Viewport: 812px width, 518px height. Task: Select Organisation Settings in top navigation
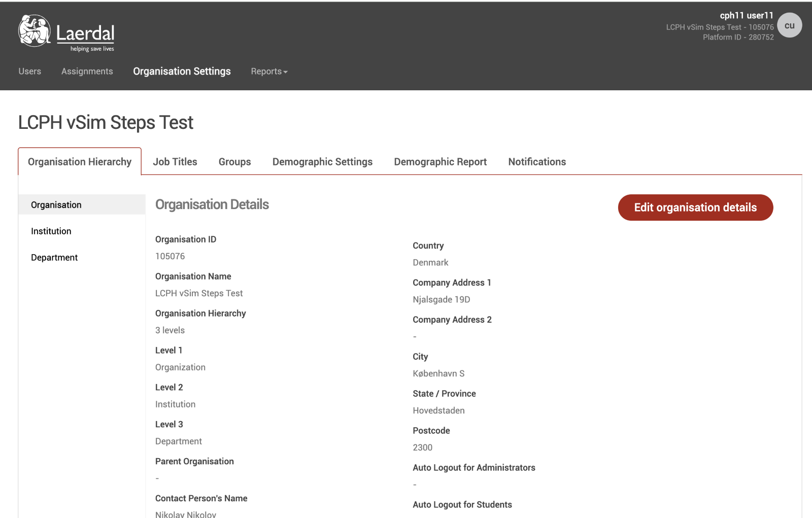(x=182, y=72)
